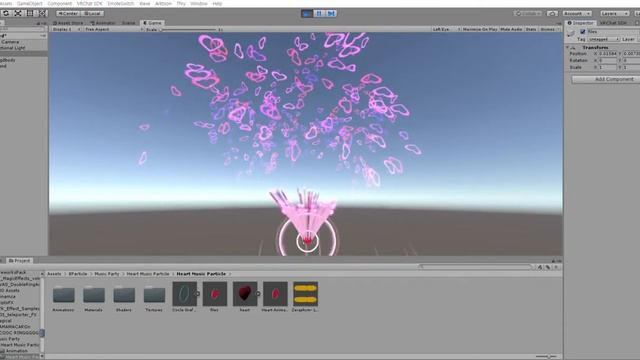Open the Tag Untagged dropdown
The width and height of the screenshot is (640, 360).
point(603,39)
